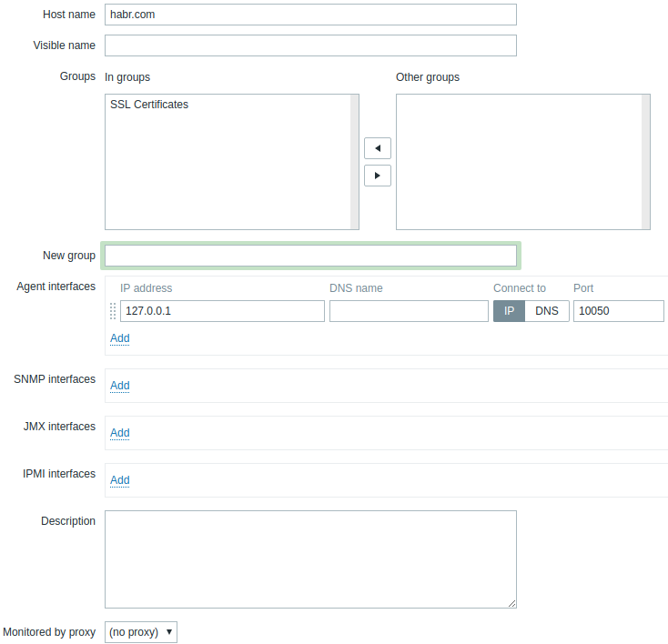Select SSL Certificates in In groups list
This screenshot has width=668, height=644.
click(149, 105)
